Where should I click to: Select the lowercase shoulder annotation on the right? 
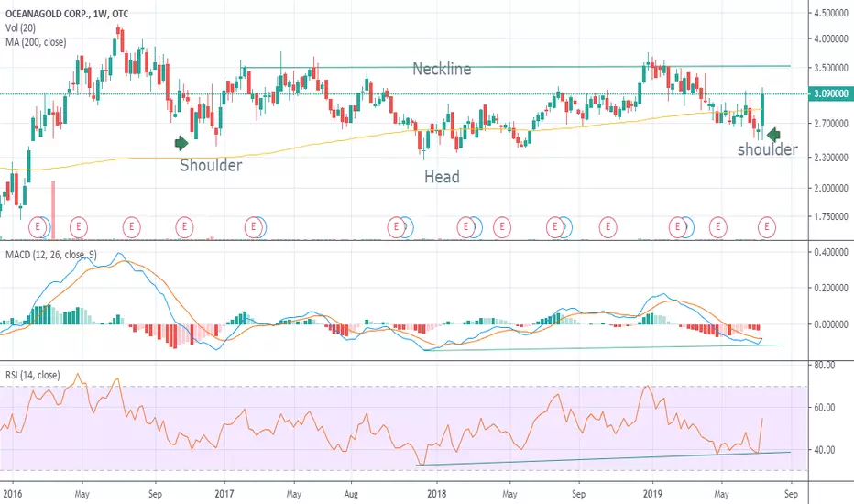767,149
